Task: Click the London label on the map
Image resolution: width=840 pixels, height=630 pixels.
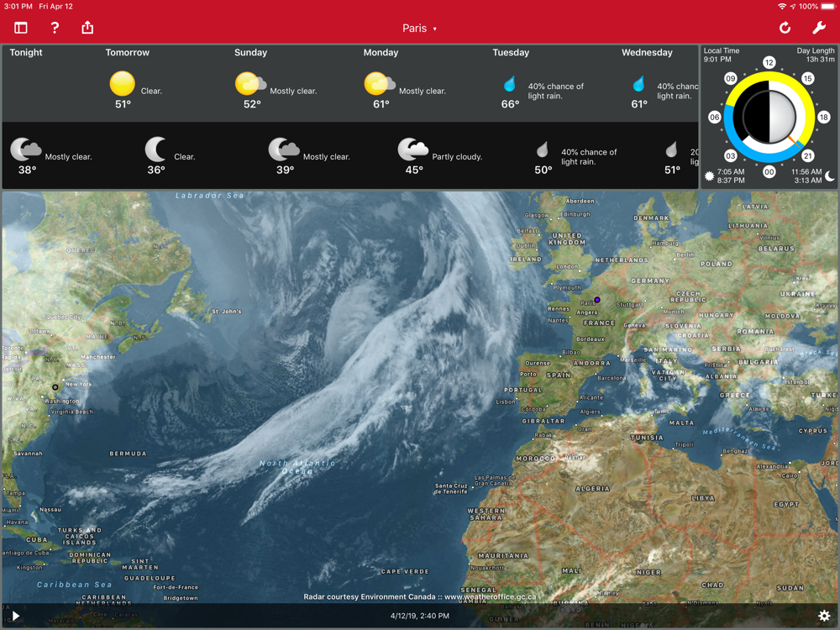Action: [567, 267]
